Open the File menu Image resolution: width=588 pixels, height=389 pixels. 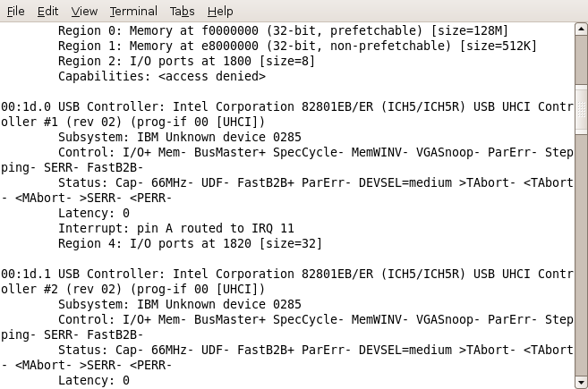(16, 12)
